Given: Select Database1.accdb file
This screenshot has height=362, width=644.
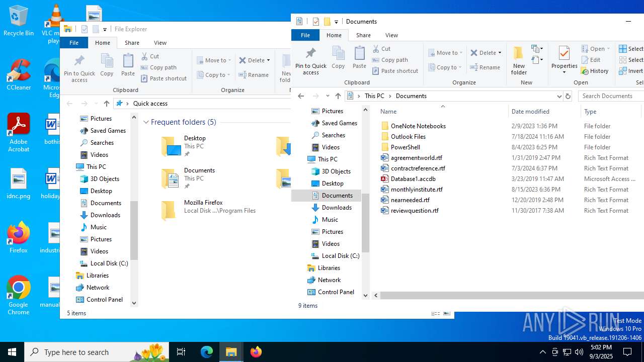Looking at the screenshot, I should (x=413, y=179).
